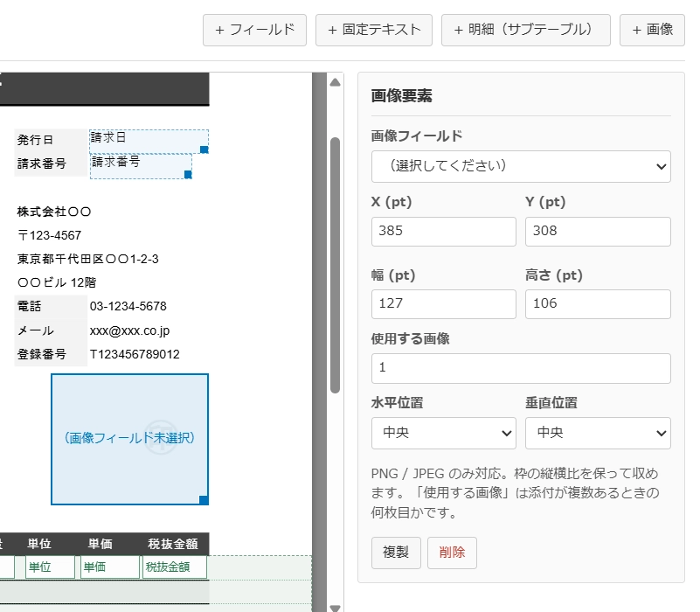Click the preview vertical scrollbar thumb

335,266
